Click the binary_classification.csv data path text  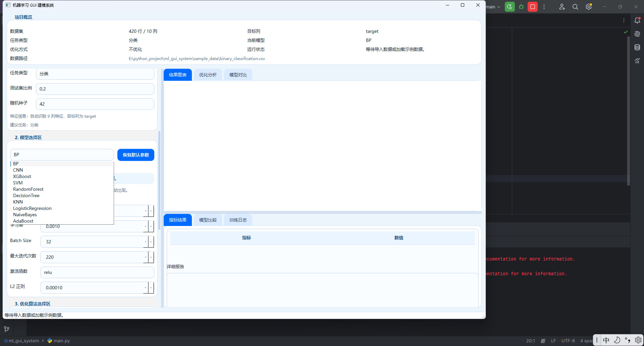pos(197,59)
